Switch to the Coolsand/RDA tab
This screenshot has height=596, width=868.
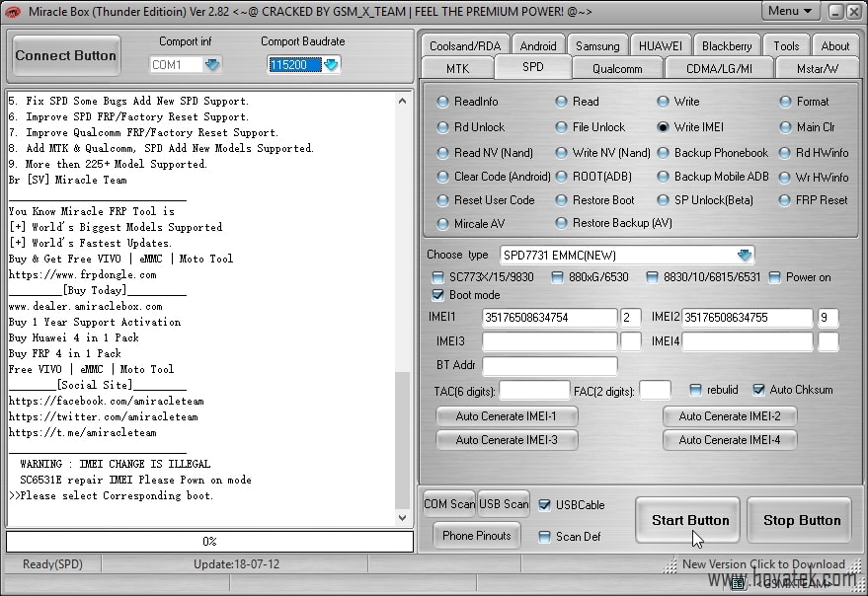pos(464,46)
